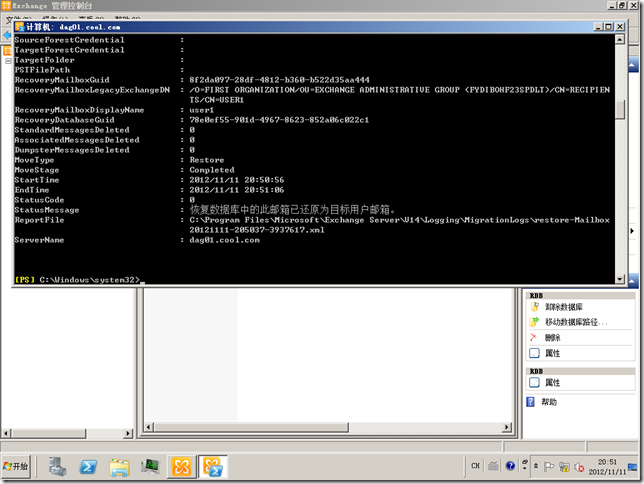This screenshot has width=644, height=484.
Task: Open the green monitor icon on the taskbar
Action: tap(150, 467)
